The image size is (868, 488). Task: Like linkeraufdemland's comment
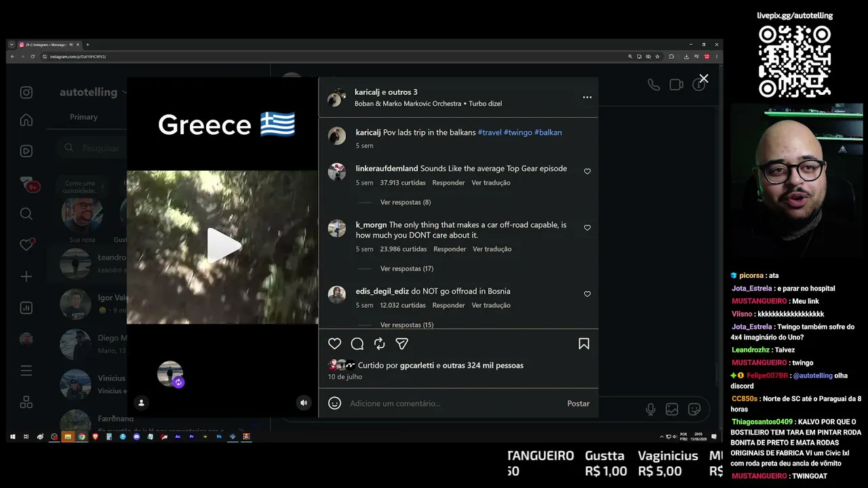point(587,171)
